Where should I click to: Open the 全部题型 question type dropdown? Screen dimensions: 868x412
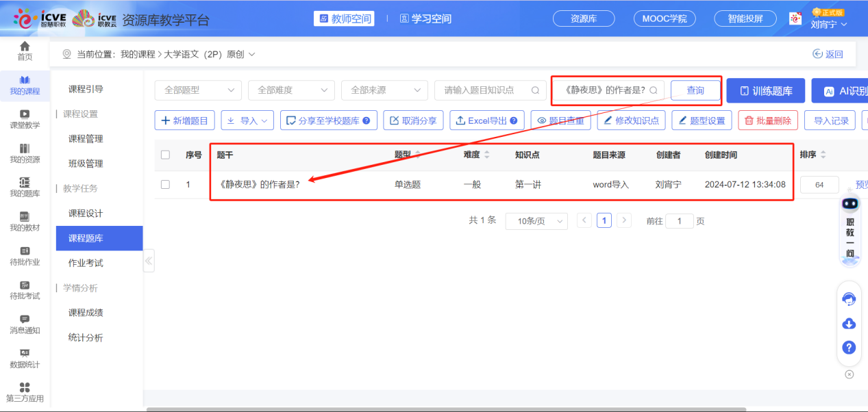[198, 90]
